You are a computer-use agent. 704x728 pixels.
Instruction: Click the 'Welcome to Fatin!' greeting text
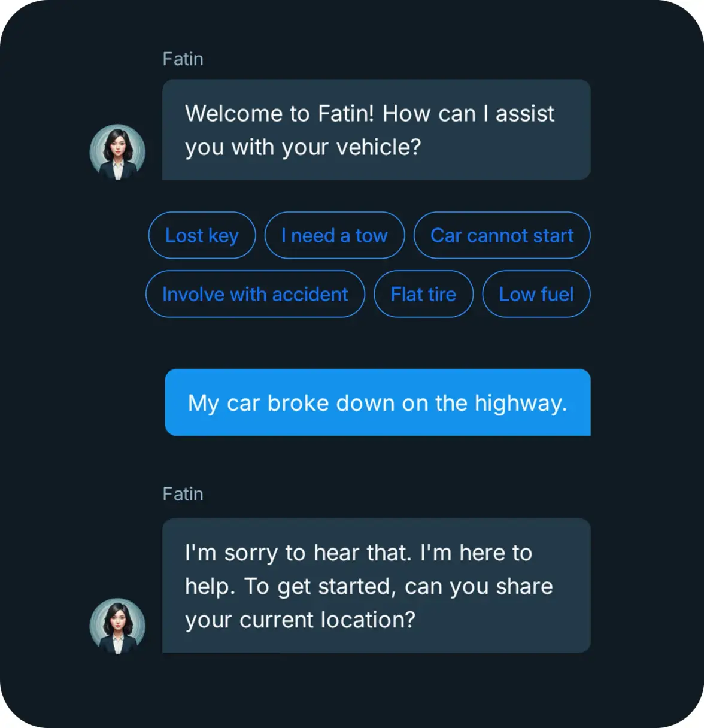(x=280, y=114)
